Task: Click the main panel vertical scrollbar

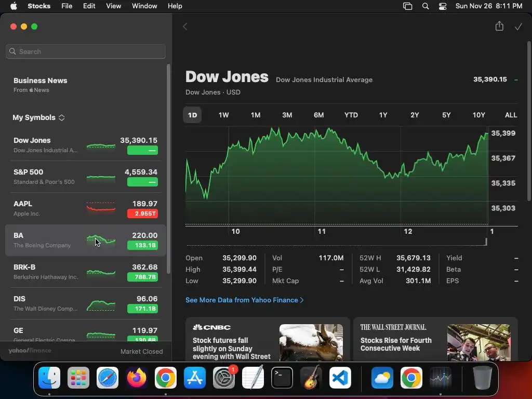Action: tap(529, 121)
